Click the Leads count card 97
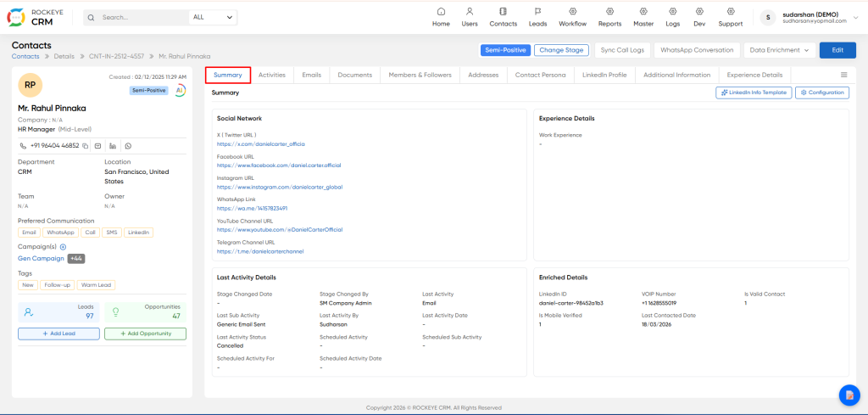 coord(58,312)
